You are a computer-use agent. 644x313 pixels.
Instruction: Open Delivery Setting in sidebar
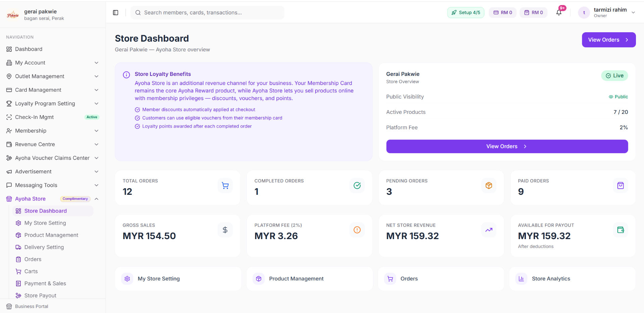pos(53,247)
